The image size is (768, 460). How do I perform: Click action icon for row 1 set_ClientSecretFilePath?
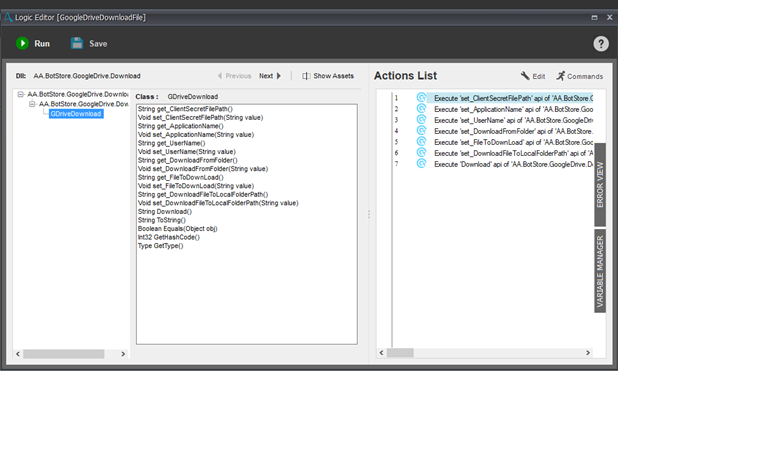(x=421, y=97)
